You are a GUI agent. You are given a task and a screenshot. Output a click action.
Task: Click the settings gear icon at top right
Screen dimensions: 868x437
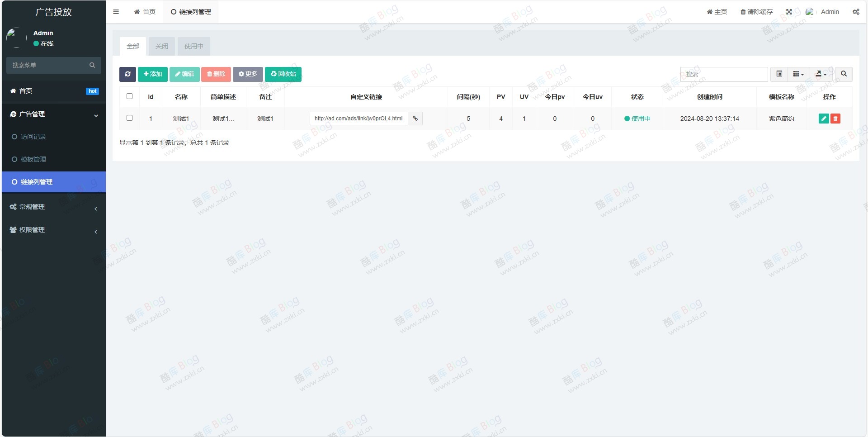(855, 12)
